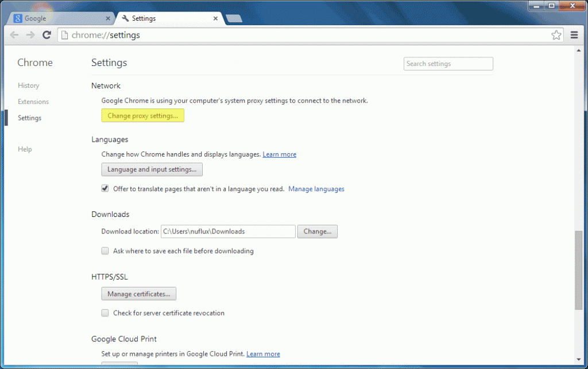Click the Manage languages link
This screenshot has height=369, width=588.
tap(316, 189)
